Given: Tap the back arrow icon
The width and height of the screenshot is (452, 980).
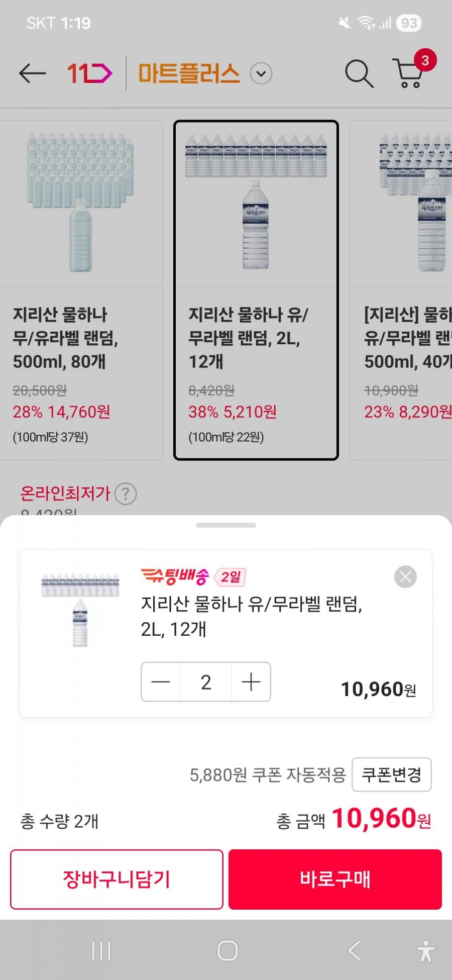Looking at the screenshot, I should 32,73.
